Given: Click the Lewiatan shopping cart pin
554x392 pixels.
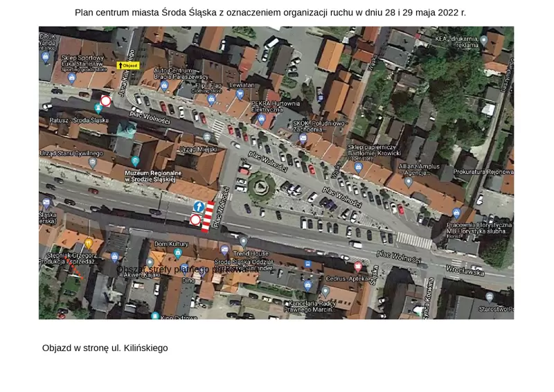Looking at the screenshot, I should (x=240, y=94).
